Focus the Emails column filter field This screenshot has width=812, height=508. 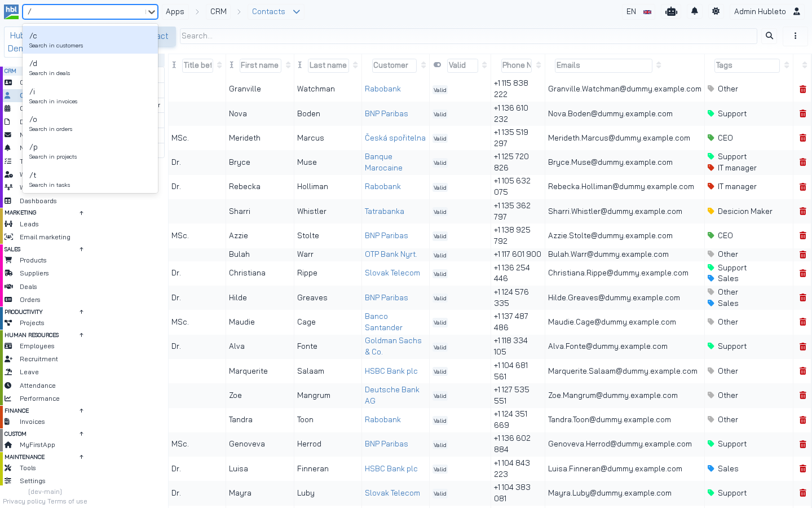tap(603, 65)
